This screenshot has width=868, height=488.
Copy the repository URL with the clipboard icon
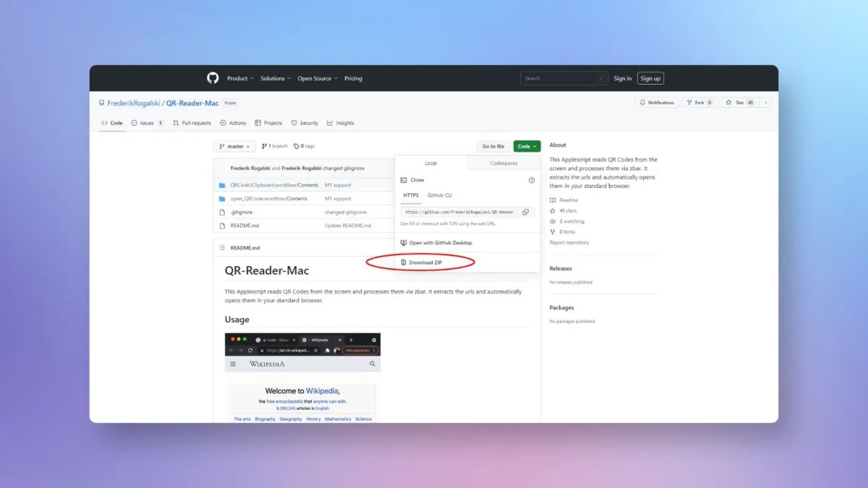click(525, 212)
